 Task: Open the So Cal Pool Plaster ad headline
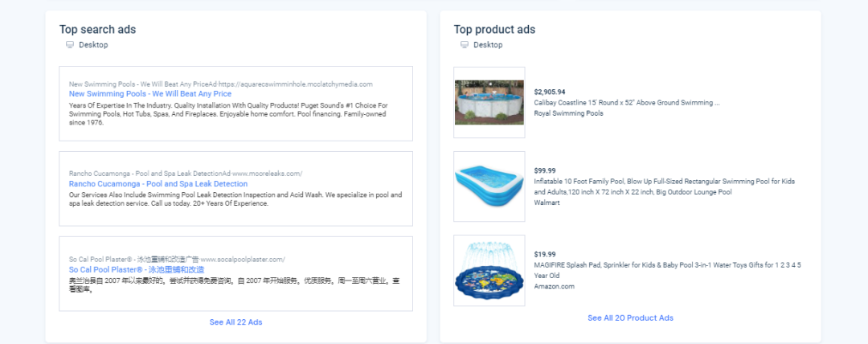point(137,270)
